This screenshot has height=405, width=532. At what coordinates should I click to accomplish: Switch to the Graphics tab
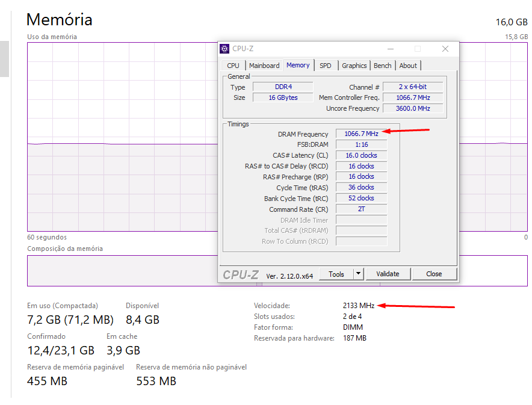pyautogui.click(x=354, y=66)
